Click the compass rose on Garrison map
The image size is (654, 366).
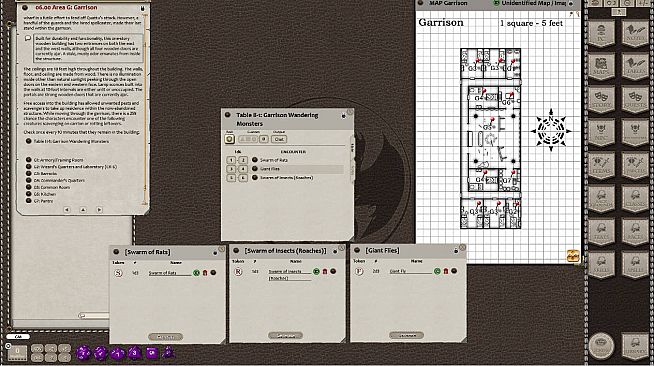pos(551,130)
